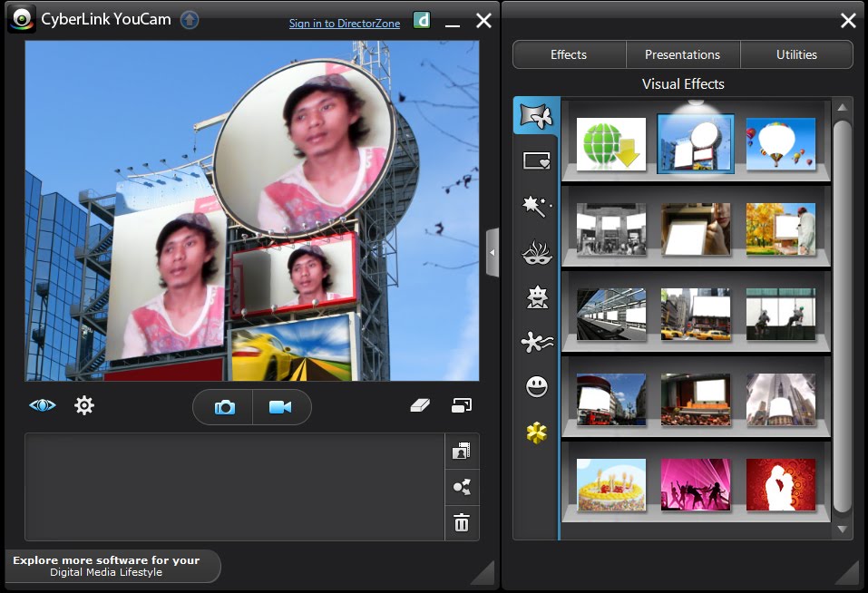Select the yellow taxis city scene

coord(696,315)
